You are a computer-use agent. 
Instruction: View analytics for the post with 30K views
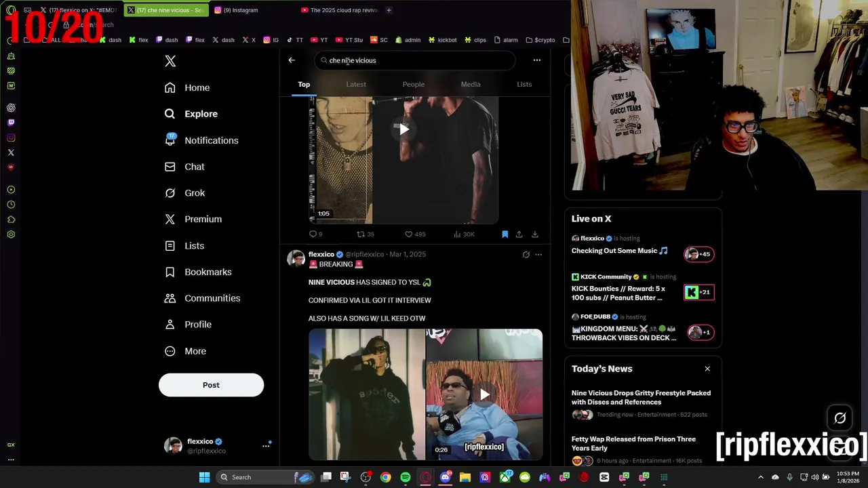point(464,234)
